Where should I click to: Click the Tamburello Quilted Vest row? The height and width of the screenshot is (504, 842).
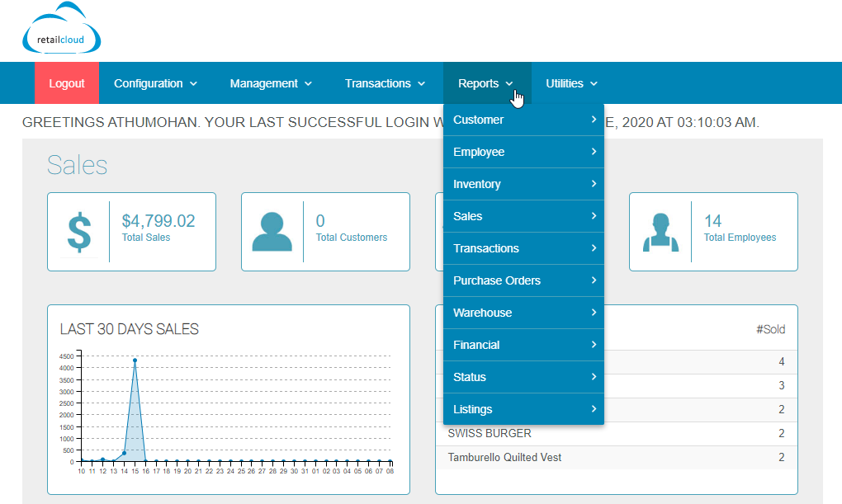point(617,457)
